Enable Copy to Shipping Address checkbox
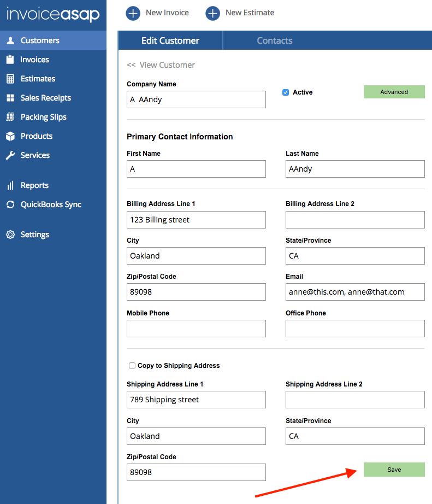Image resolution: width=432 pixels, height=504 pixels. click(x=132, y=366)
